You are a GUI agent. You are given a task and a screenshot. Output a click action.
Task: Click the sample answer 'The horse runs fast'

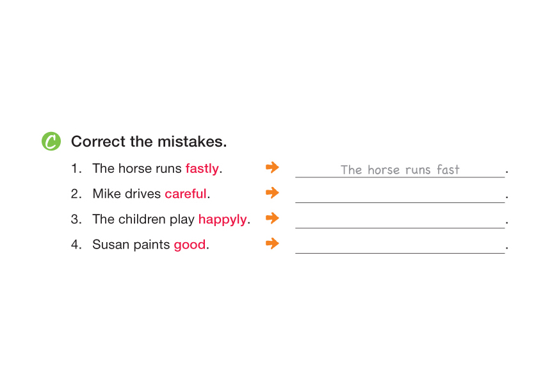pos(400,170)
